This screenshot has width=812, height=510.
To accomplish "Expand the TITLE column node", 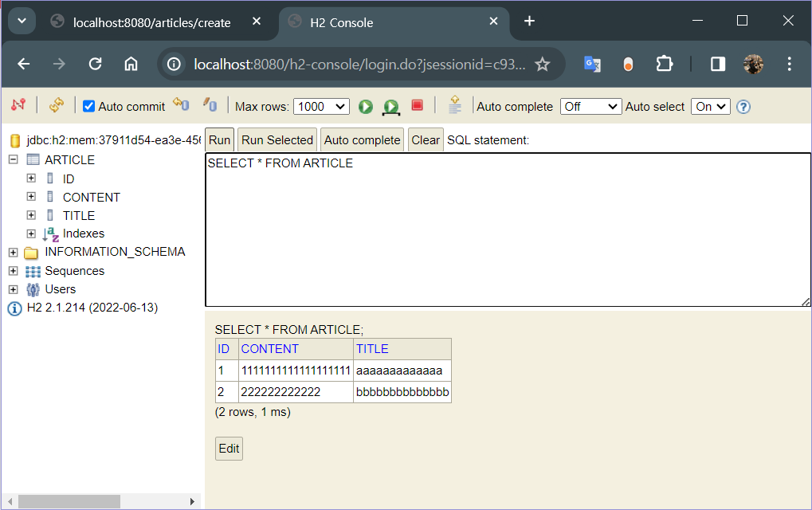I will click(x=31, y=215).
